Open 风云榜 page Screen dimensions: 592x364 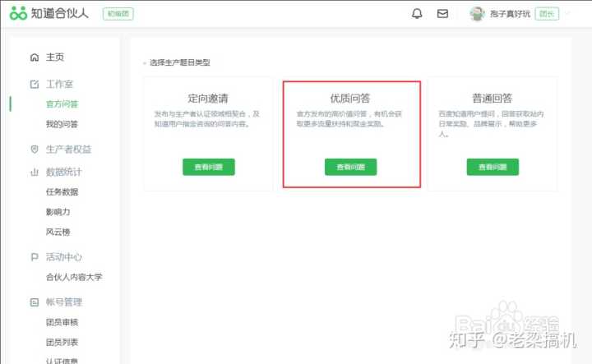58,232
